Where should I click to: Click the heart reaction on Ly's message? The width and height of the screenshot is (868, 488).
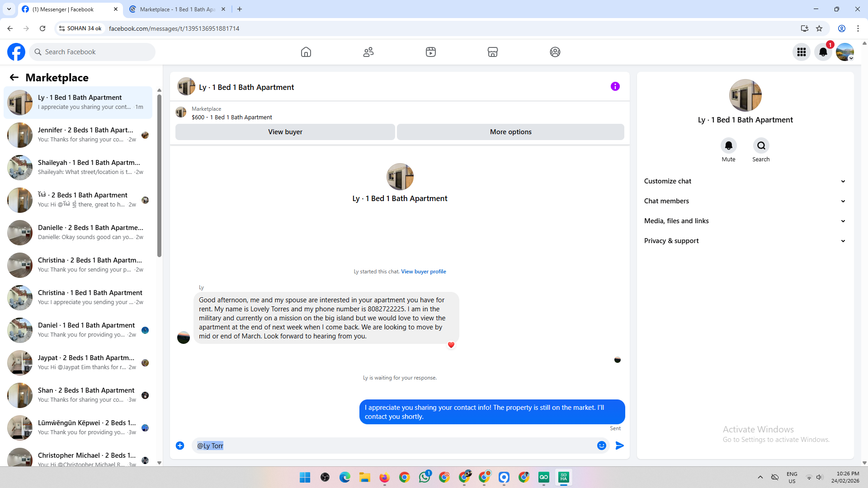451,345
